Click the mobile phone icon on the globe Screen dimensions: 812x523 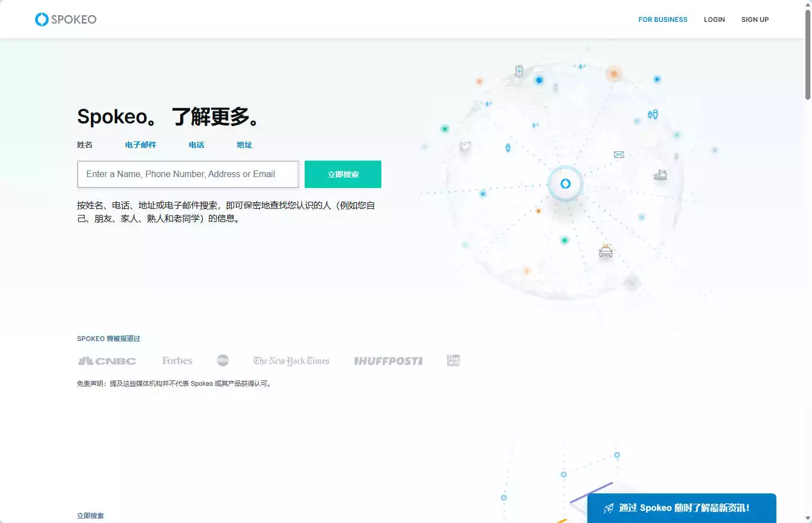(x=519, y=71)
